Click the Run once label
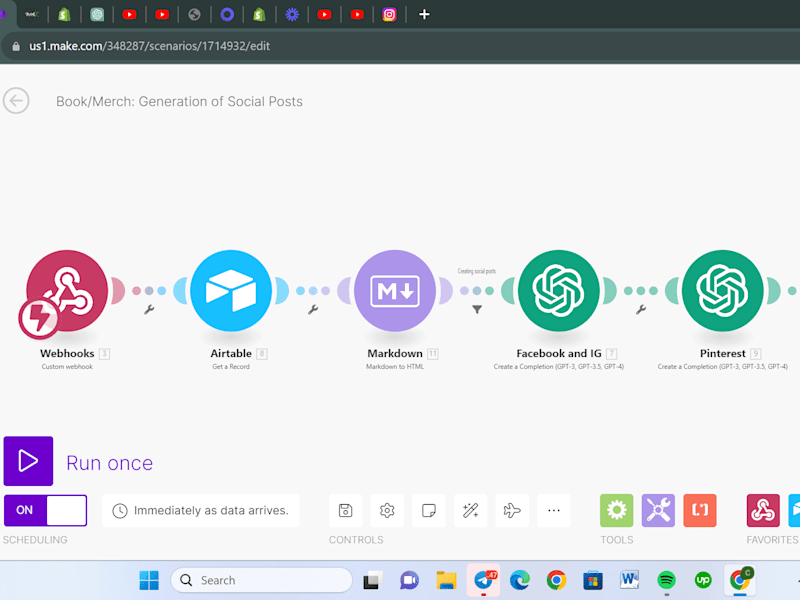 coord(110,463)
